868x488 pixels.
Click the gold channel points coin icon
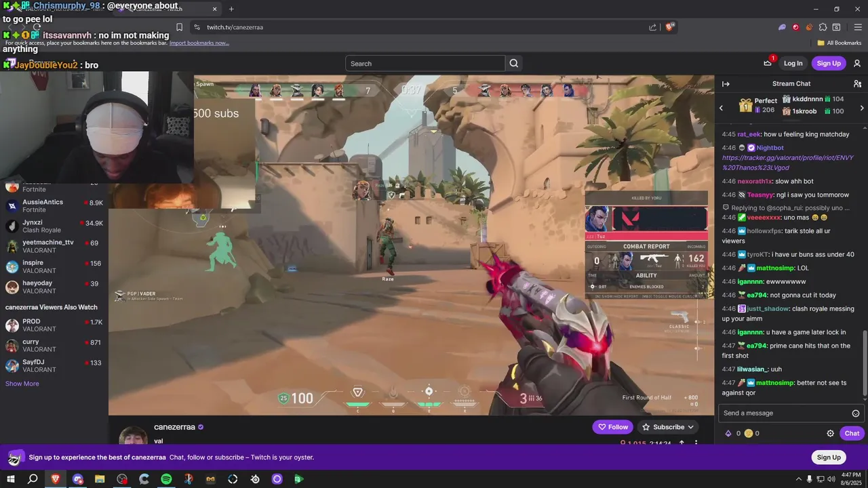(748, 433)
